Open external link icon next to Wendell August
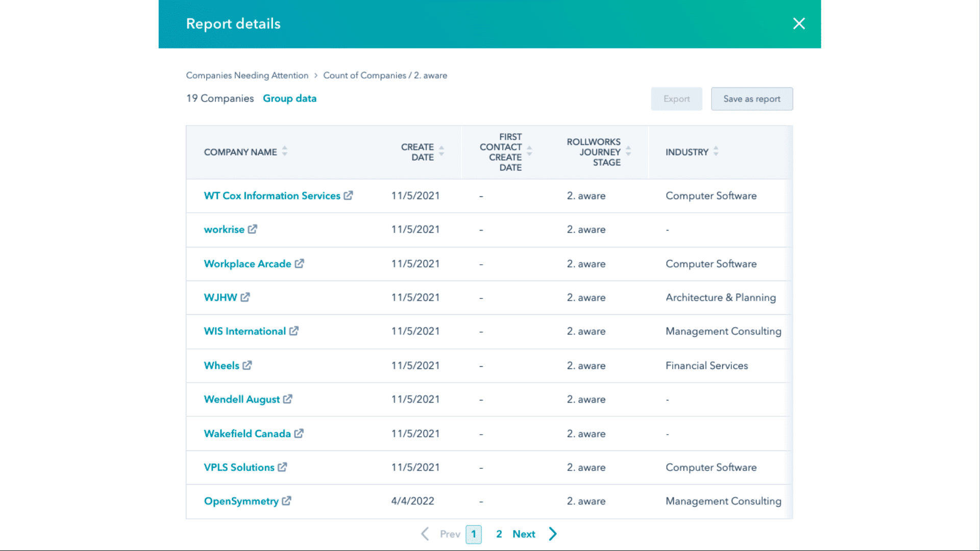980x551 pixels. click(287, 399)
